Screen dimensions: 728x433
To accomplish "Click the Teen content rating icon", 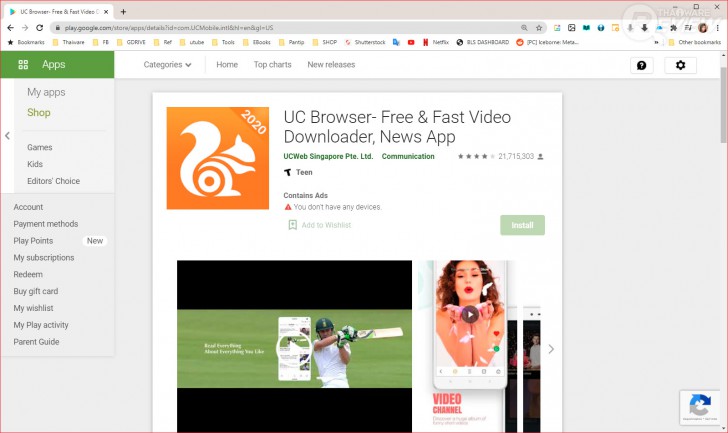I will [x=288, y=172].
